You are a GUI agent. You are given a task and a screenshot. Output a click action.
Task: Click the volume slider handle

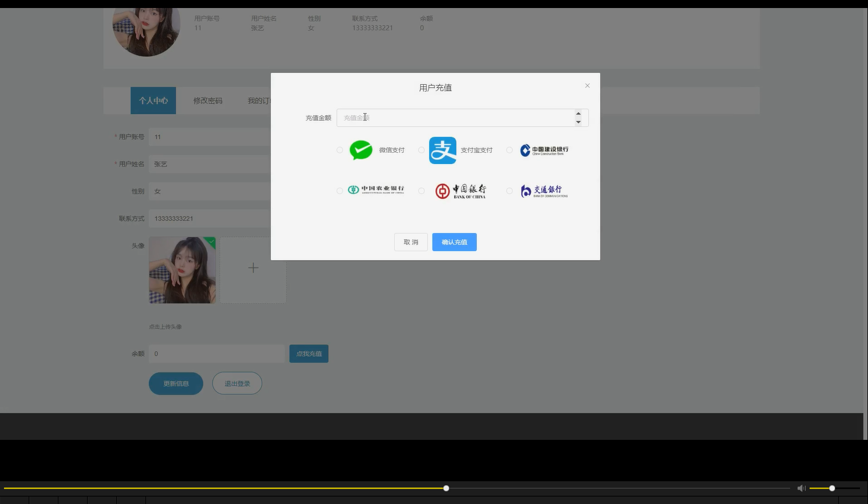[x=832, y=488]
